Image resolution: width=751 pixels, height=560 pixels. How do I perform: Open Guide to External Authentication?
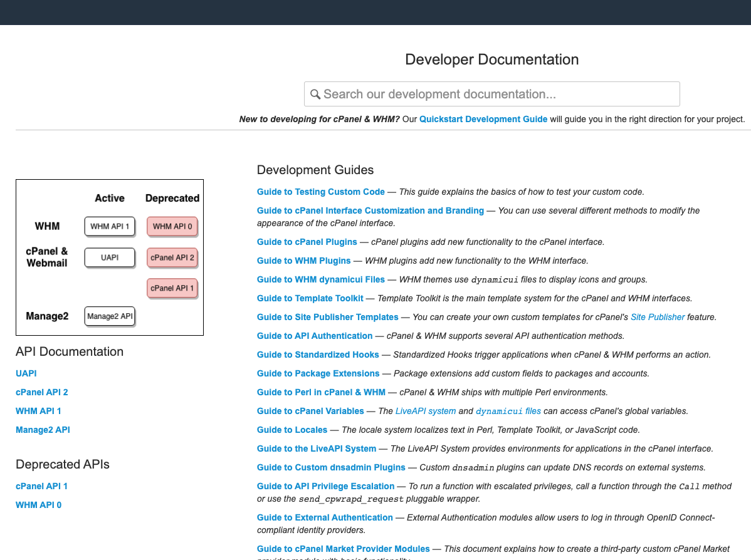[x=325, y=517]
